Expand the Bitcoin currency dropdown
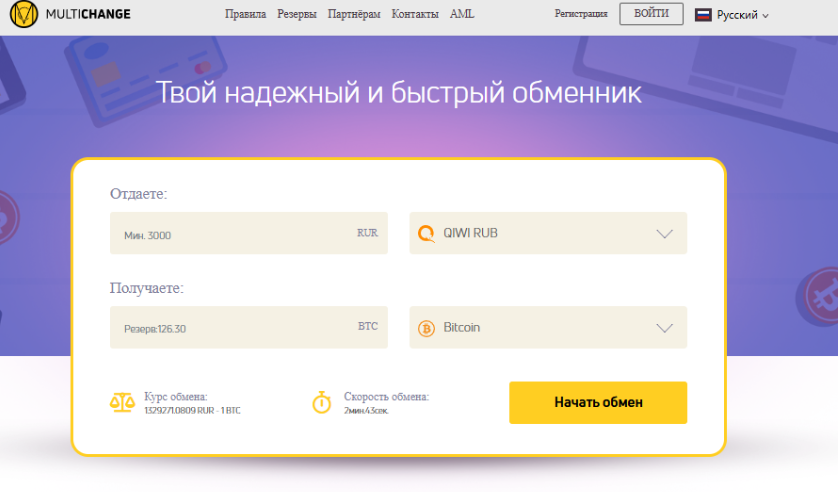Viewport: 840px width, 492px height. 548,327
